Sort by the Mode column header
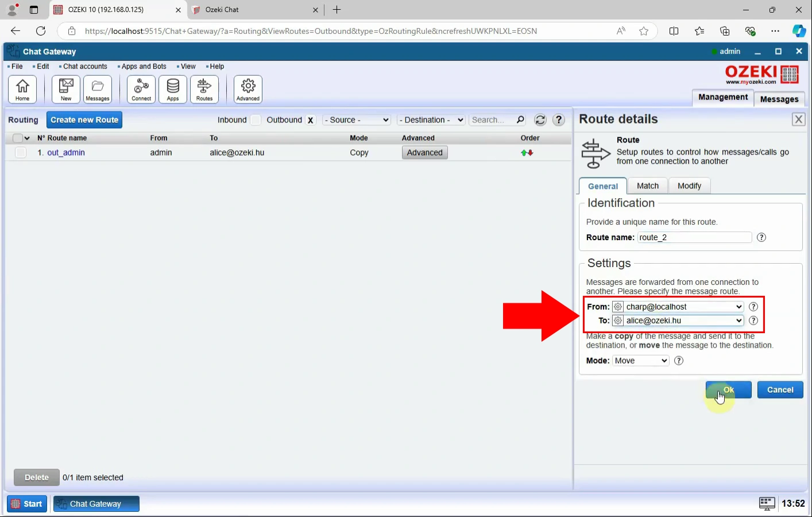 (x=359, y=138)
